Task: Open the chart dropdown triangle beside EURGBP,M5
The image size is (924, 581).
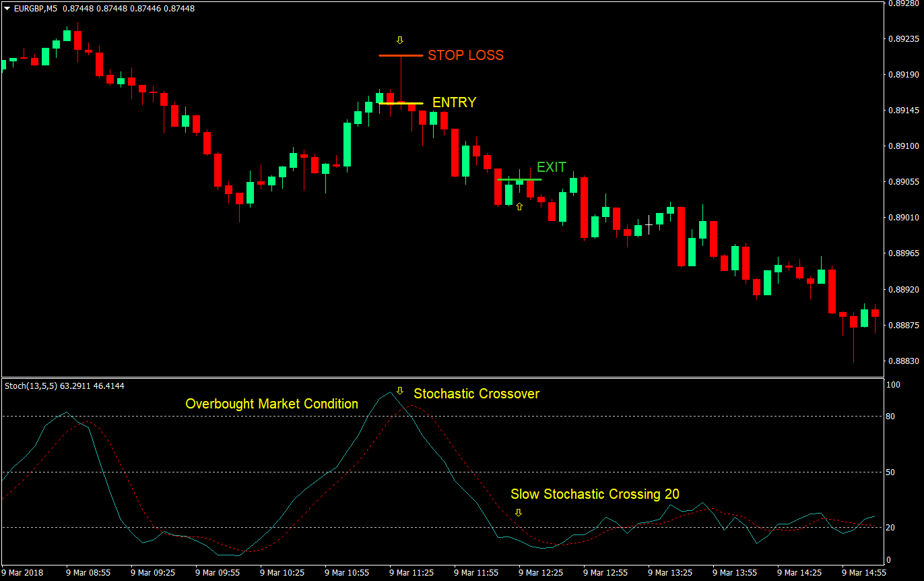Action: coord(7,9)
